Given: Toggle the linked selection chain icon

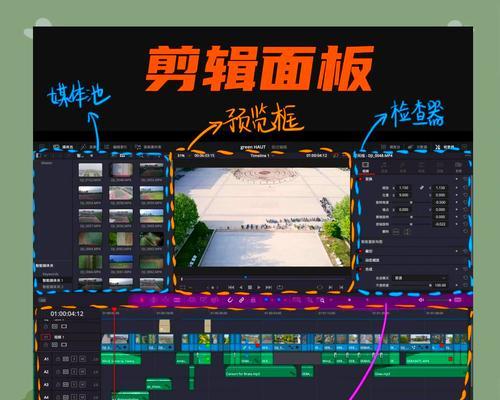Looking at the screenshot, I should coord(241,300).
